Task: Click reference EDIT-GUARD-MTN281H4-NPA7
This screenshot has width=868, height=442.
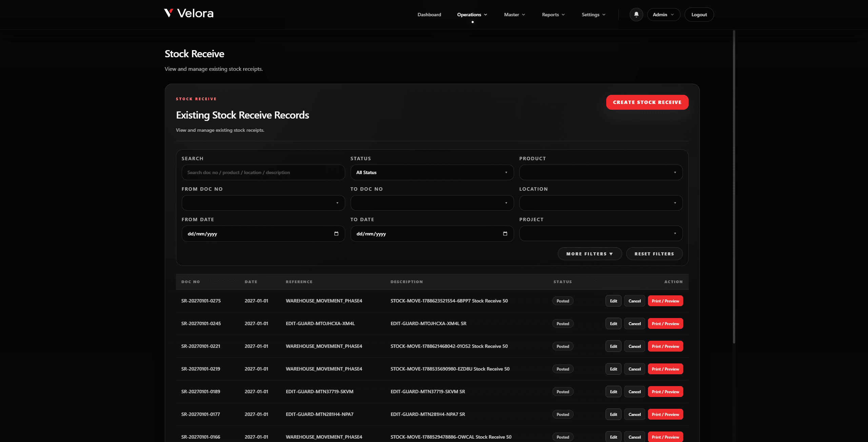Action: coord(319,414)
